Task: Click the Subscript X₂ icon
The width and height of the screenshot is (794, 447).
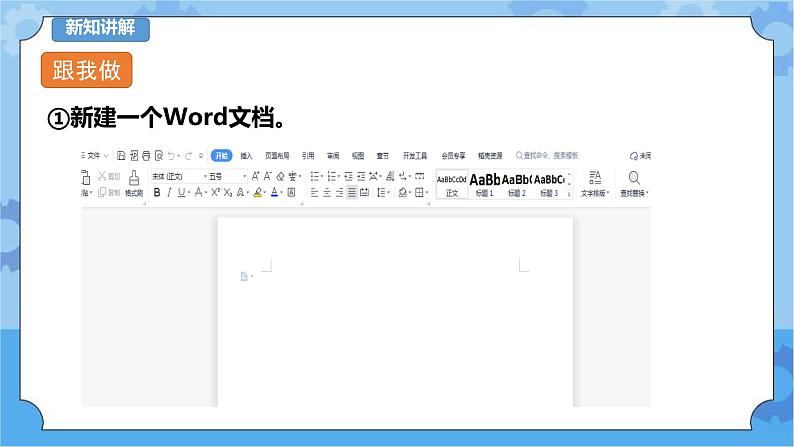Action: pos(228,192)
